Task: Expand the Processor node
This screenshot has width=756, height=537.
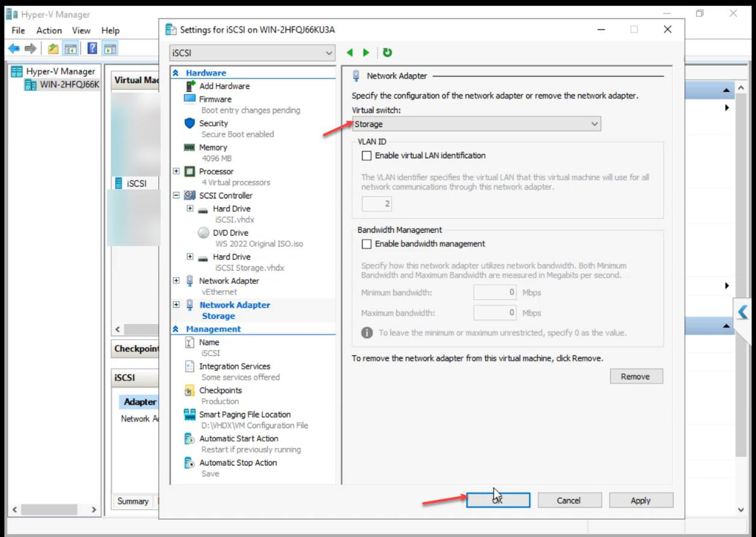Action: (x=176, y=171)
